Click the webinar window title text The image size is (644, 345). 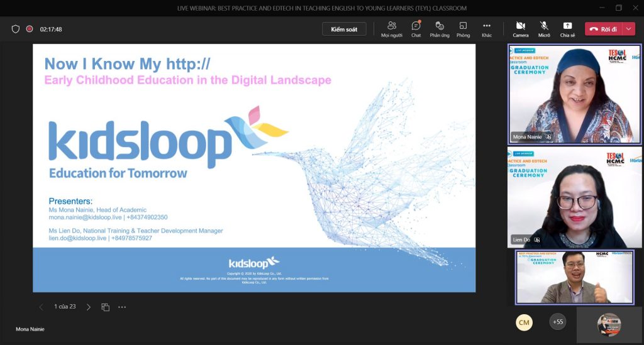point(322,8)
